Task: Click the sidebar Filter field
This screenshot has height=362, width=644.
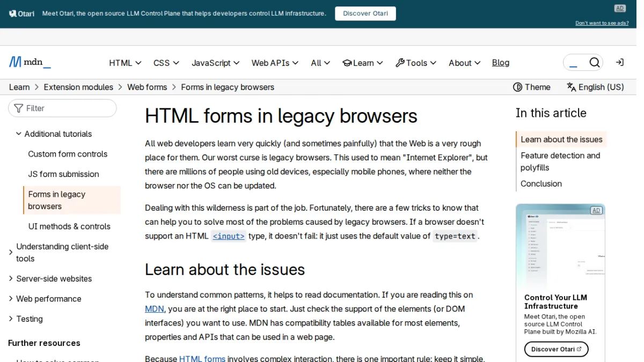Action: (x=62, y=108)
